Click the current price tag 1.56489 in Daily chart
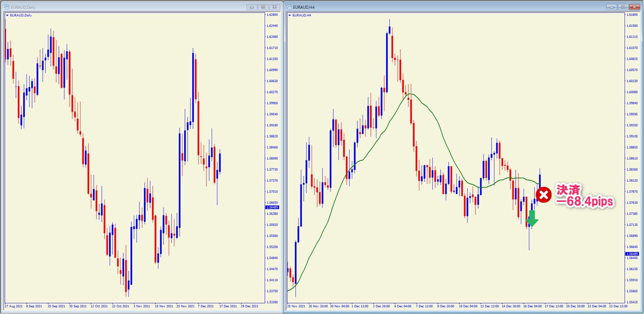The image size is (644, 314). pos(272,207)
